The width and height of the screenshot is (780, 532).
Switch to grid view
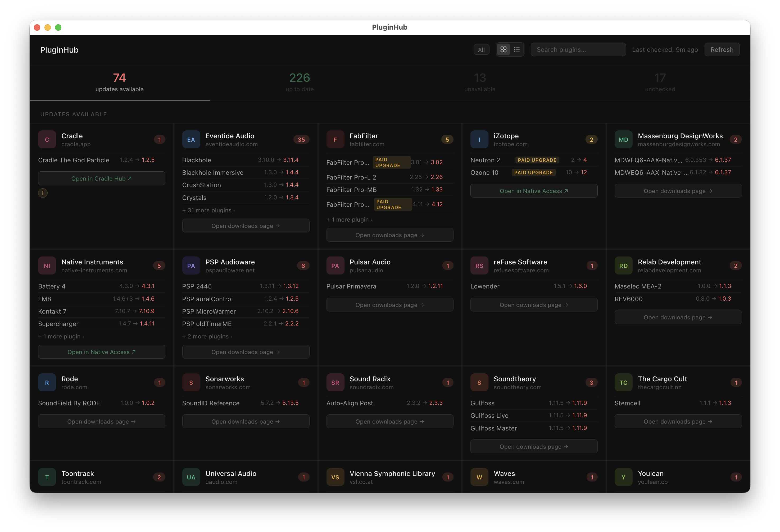point(504,49)
